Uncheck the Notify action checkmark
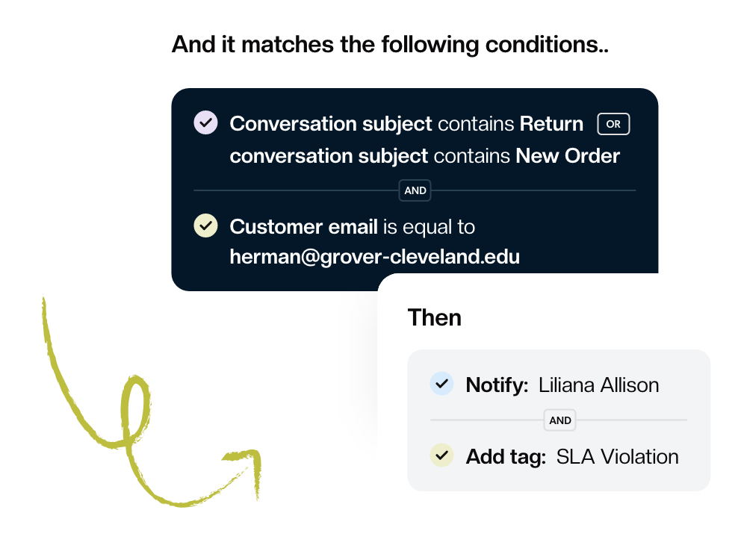The width and height of the screenshot is (741, 560). [x=441, y=384]
